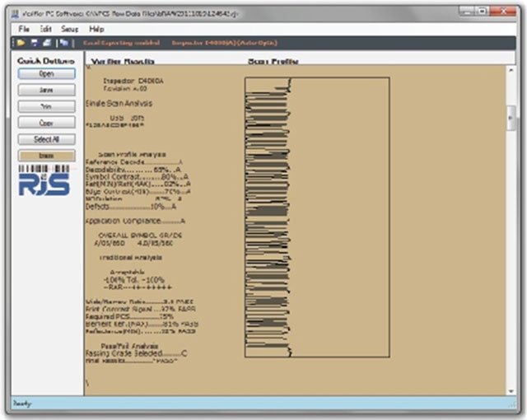Image resolution: width=527 pixels, height=420 pixels.
Task: Click the vertical scrollbar thumb
Action: pos(511,118)
